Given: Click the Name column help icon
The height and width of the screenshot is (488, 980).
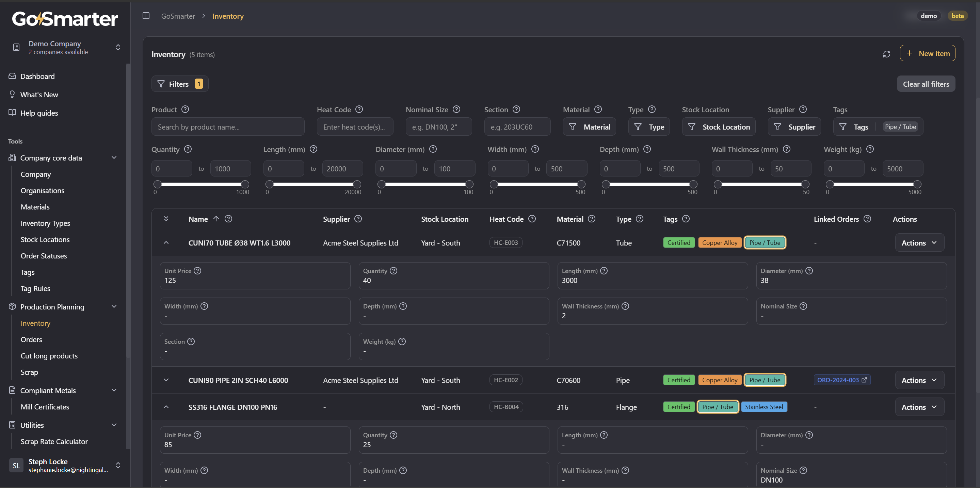Looking at the screenshot, I should click(x=228, y=219).
